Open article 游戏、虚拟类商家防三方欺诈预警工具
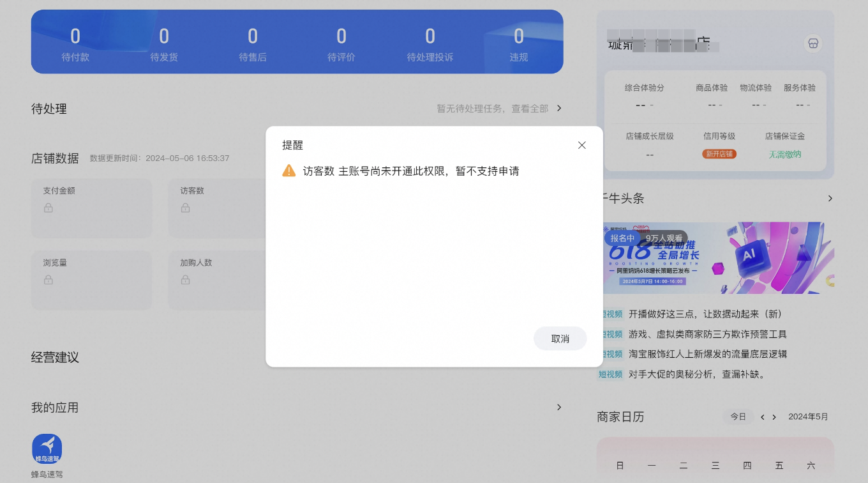The height and width of the screenshot is (483, 868). [708, 334]
